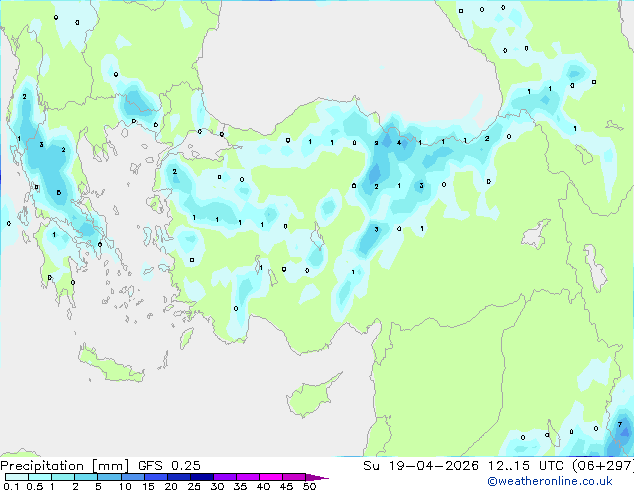The image size is (634, 490).
Task: Click the 0.5 to 1 mm legend swatch
Action: click(40, 477)
